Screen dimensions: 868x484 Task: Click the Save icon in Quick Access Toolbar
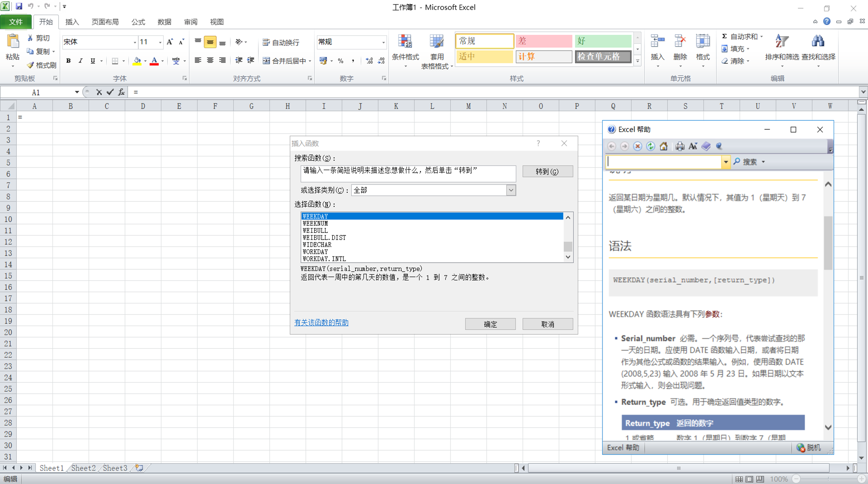19,6
